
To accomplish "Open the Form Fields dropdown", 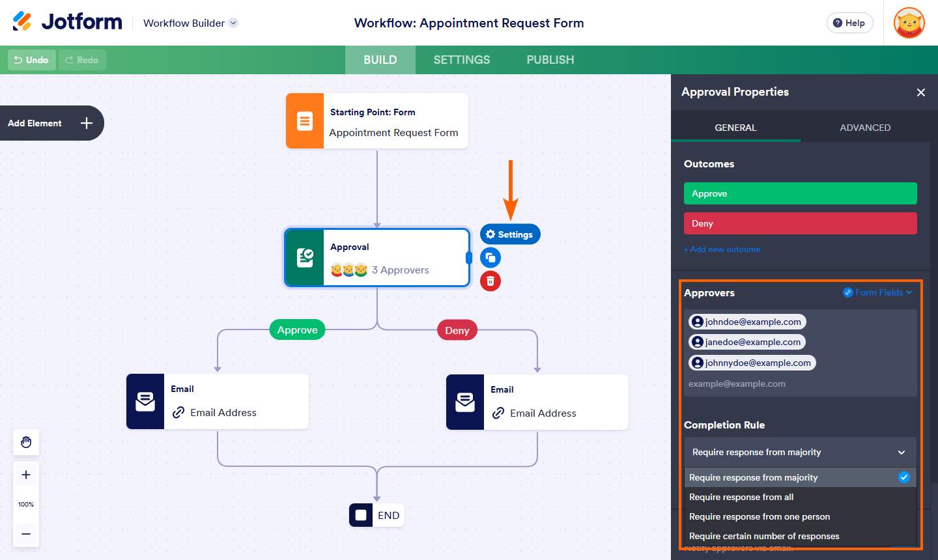I will [878, 292].
